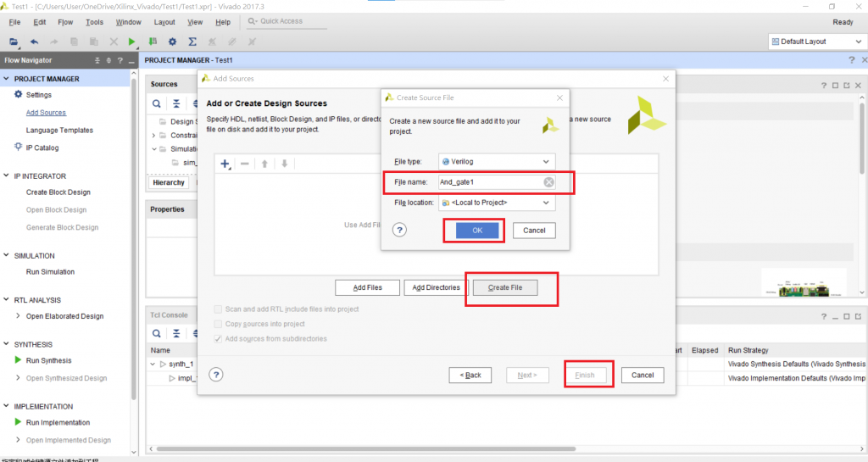Click help icon in Create Source File dialog
868x462 pixels.
[399, 231]
